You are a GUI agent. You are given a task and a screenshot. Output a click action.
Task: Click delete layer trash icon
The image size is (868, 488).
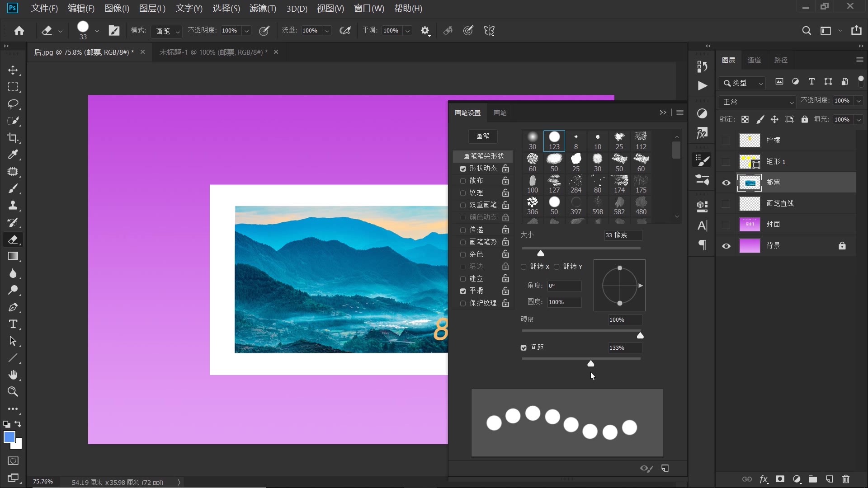[x=846, y=479]
